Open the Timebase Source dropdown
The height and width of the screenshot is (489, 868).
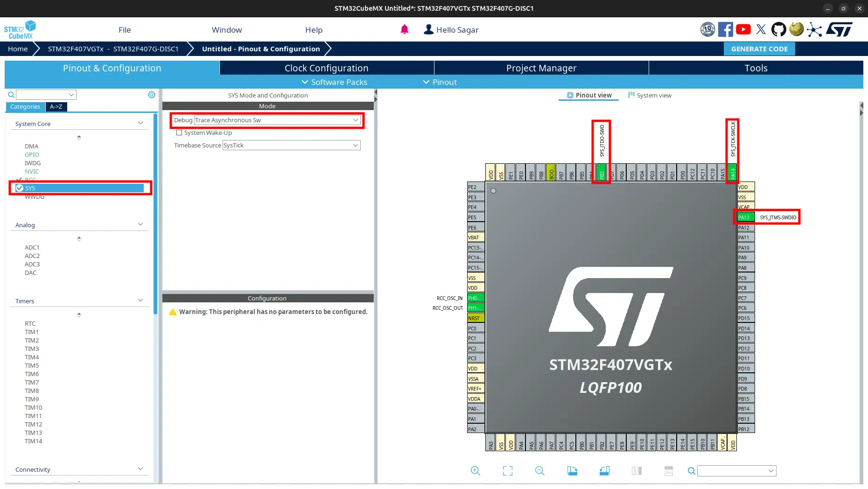[x=291, y=145]
